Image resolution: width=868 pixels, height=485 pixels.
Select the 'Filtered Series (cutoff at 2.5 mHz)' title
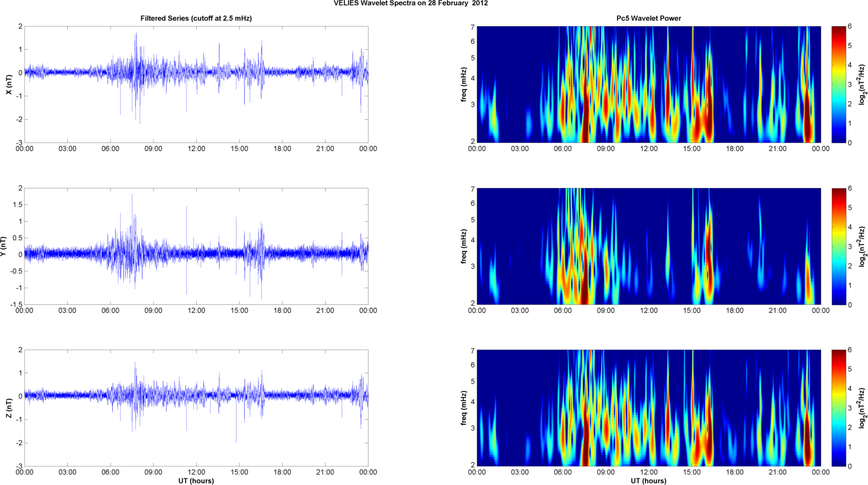196,18
